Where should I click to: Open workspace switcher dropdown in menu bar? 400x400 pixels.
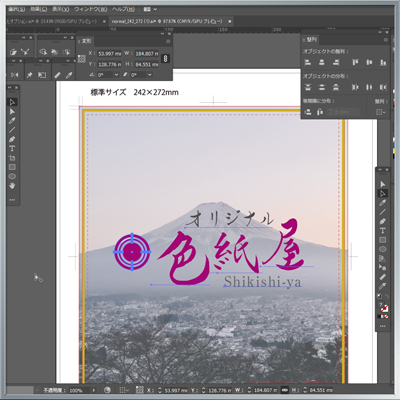pos(150,9)
